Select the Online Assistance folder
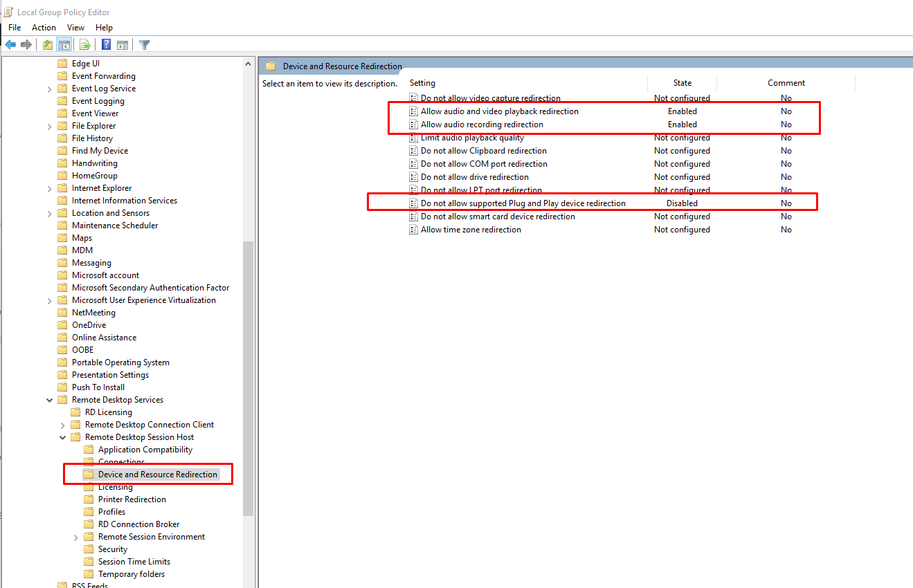Image resolution: width=913 pixels, height=588 pixels. 104,338
